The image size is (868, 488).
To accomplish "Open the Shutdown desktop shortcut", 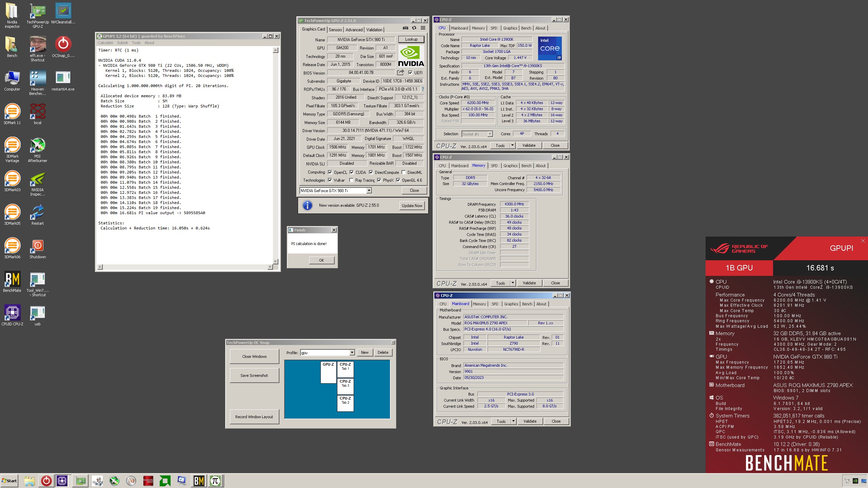I will tap(38, 248).
